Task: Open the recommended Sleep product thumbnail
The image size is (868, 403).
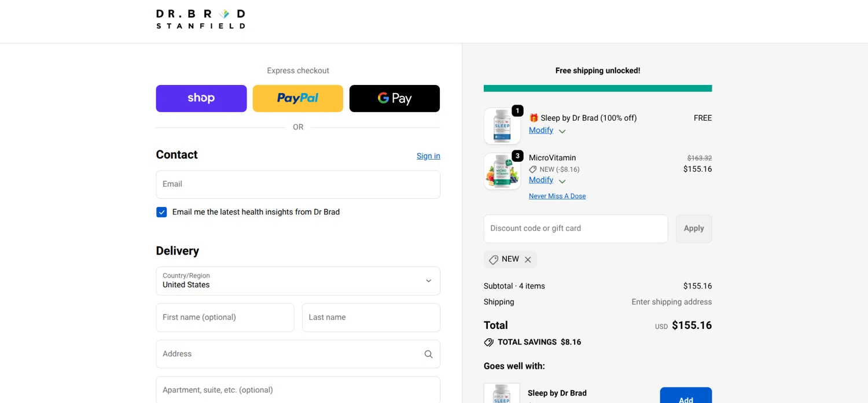Action: (x=502, y=393)
